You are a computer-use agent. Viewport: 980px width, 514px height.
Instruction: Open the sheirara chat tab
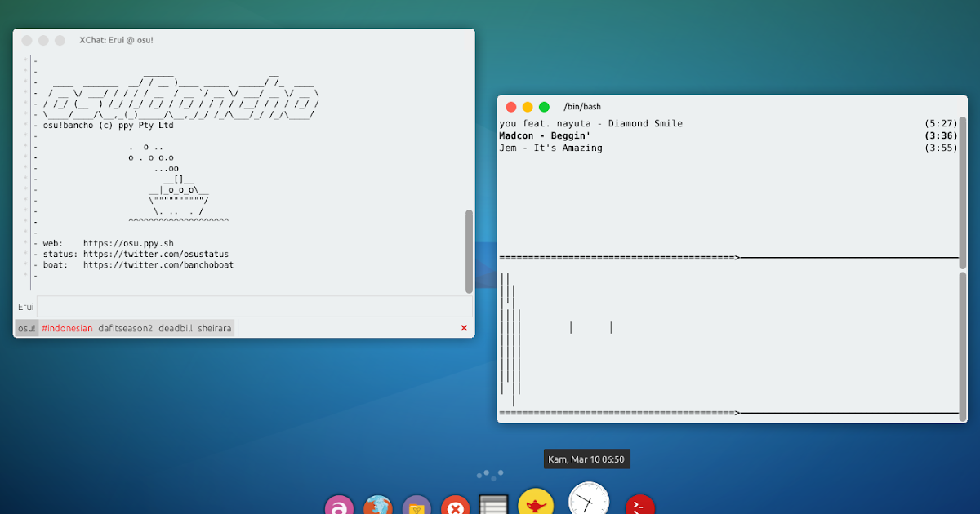(215, 328)
